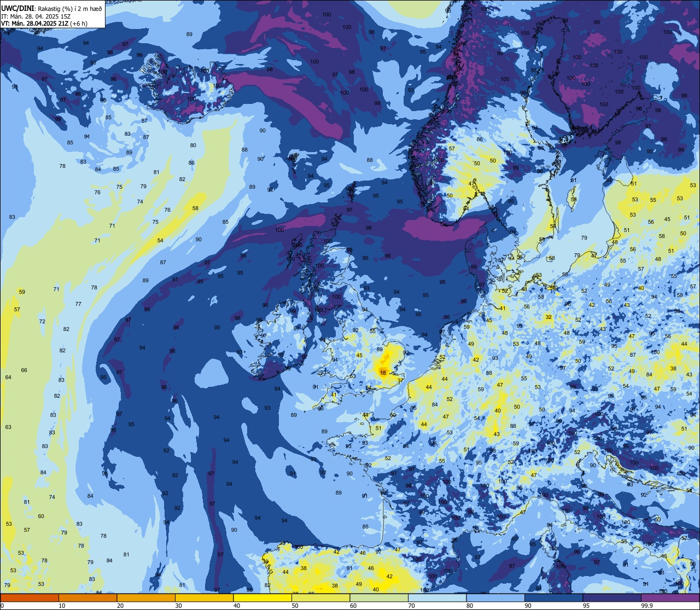Image resolution: width=700 pixels, height=610 pixels.
Task: Select legend swatch between 95 and 99.9
Action: click(x=612, y=598)
